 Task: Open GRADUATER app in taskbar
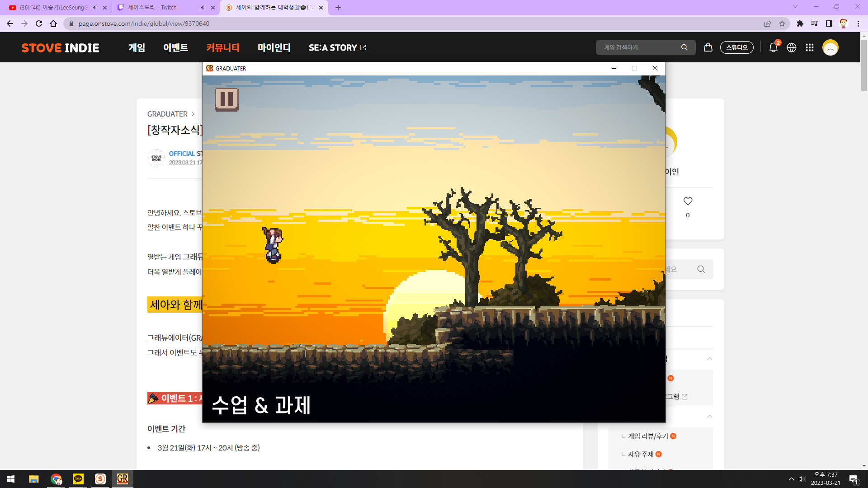[123, 479]
